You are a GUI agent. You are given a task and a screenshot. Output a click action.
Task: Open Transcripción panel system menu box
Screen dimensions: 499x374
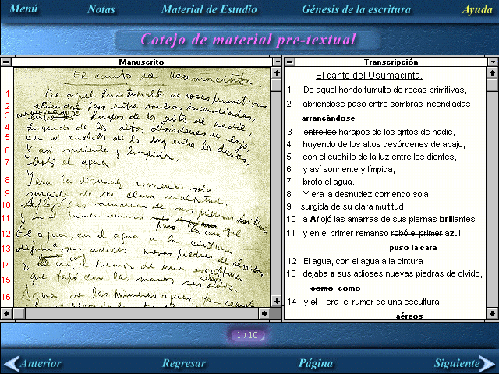[x=290, y=62]
